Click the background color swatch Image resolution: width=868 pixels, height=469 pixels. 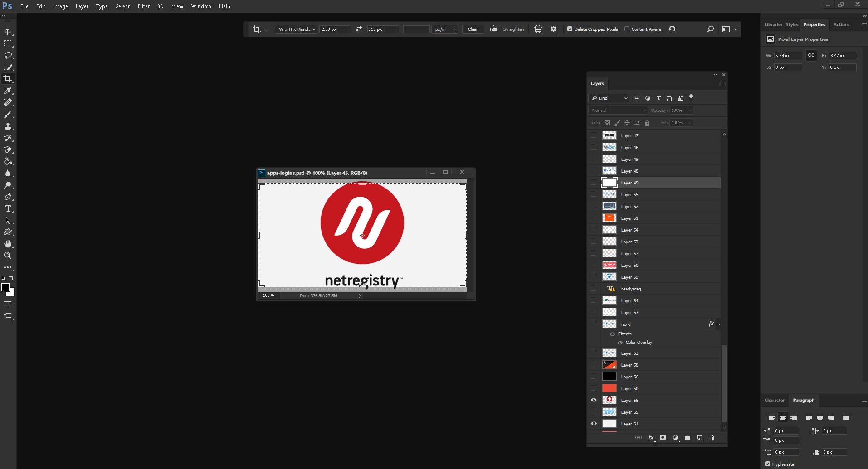point(11,293)
